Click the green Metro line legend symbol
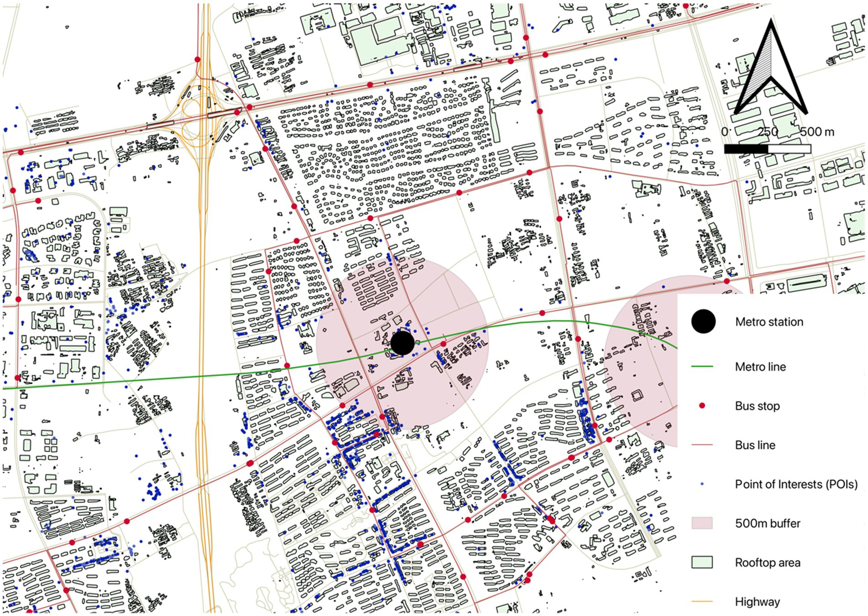Screen dimensions: 868x616 point(702,366)
